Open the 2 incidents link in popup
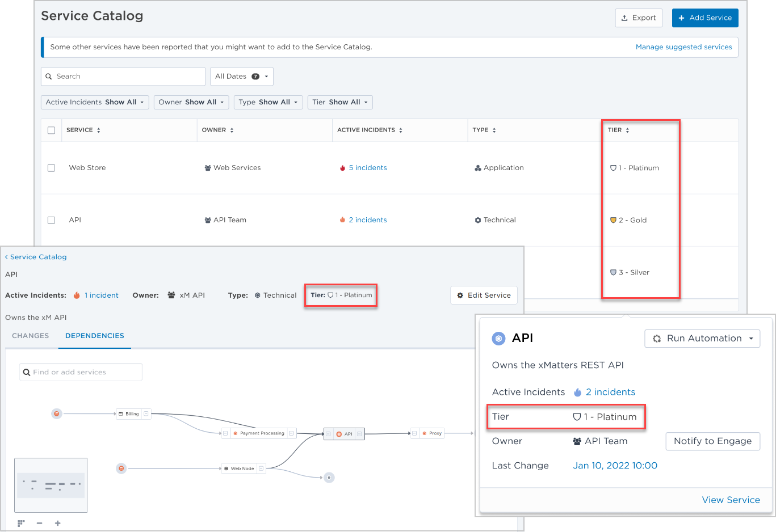Image resolution: width=776 pixels, height=532 pixels. 610,392
